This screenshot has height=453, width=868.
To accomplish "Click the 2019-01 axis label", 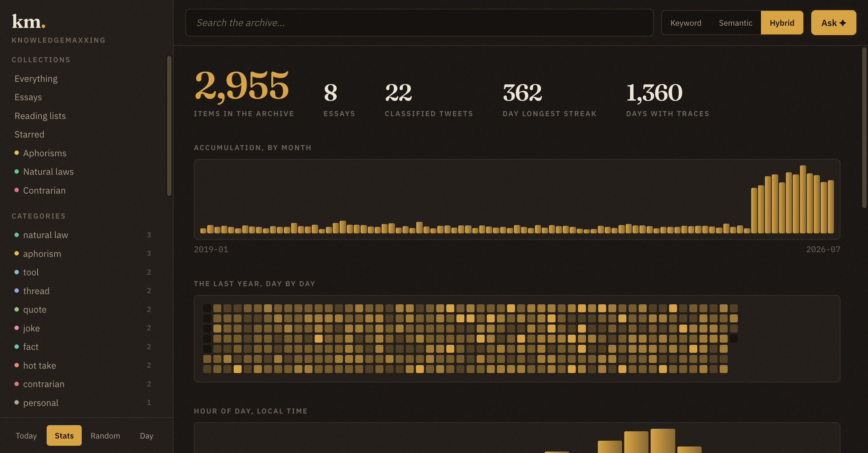I will (x=211, y=249).
